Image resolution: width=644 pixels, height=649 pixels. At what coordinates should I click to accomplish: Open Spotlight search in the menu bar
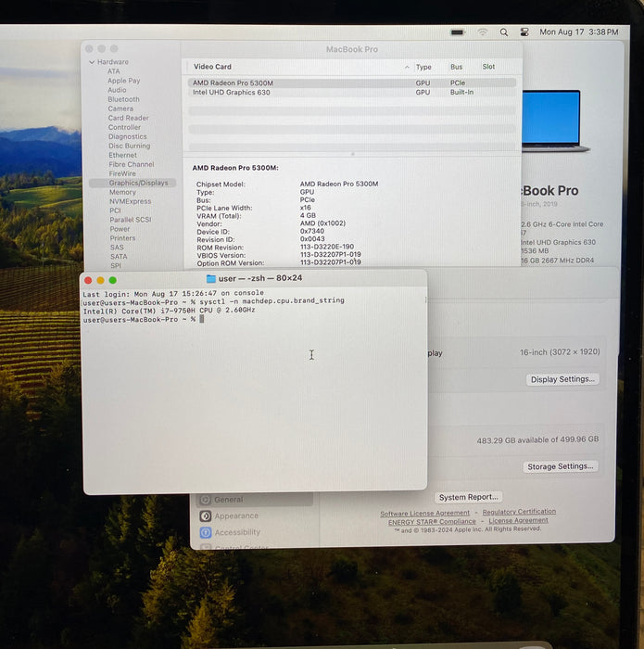503,32
